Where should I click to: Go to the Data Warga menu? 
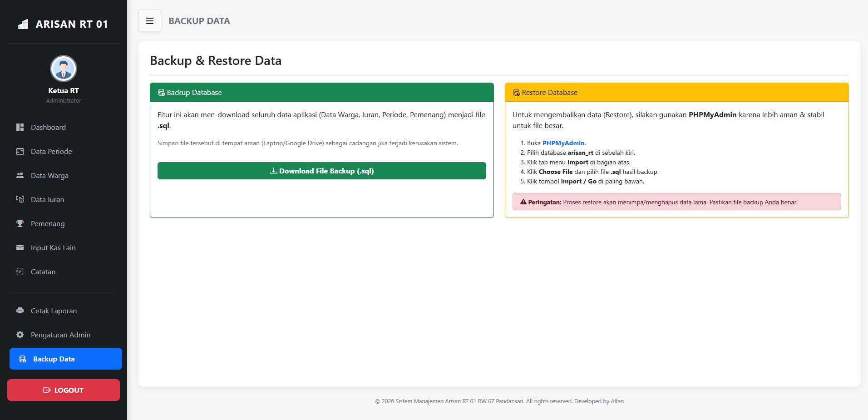(49, 175)
